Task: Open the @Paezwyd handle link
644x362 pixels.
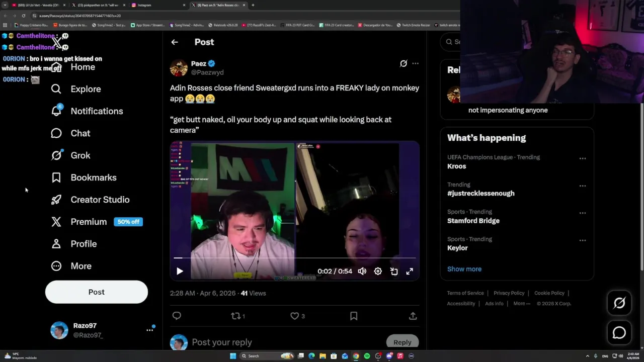Action: (x=207, y=72)
